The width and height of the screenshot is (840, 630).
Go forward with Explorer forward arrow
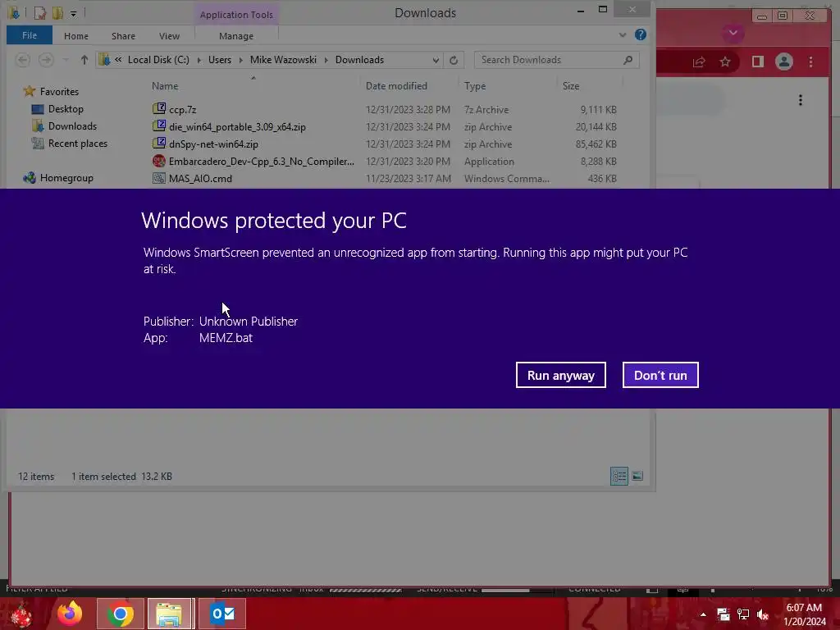coord(46,60)
